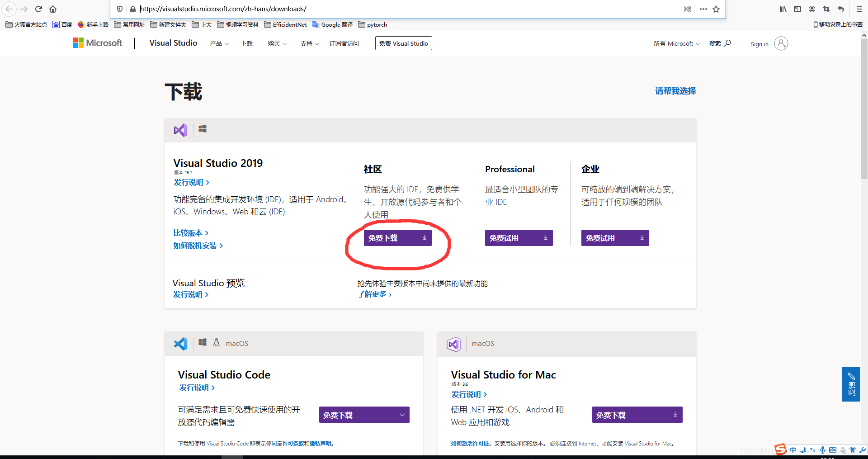Open the 火狐官方站点 bookmark folder
Viewport: 868px width, 459px height.
tap(26, 24)
